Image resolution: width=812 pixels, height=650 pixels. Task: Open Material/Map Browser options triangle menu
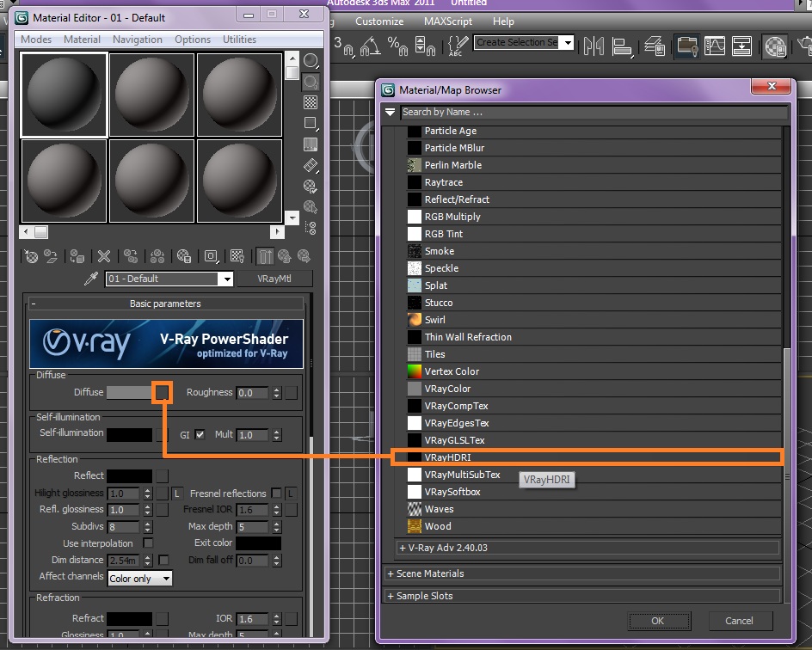click(x=390, y=112)
